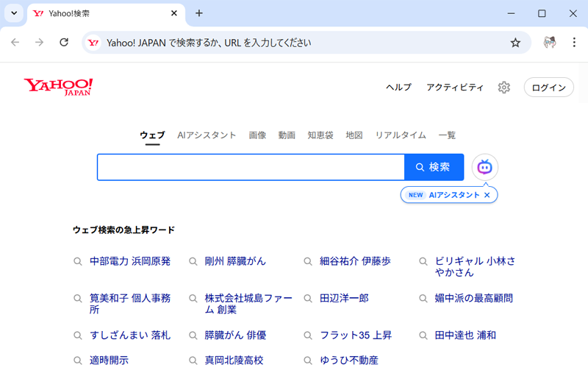Go forward to next page

click(x=40, y=43)
